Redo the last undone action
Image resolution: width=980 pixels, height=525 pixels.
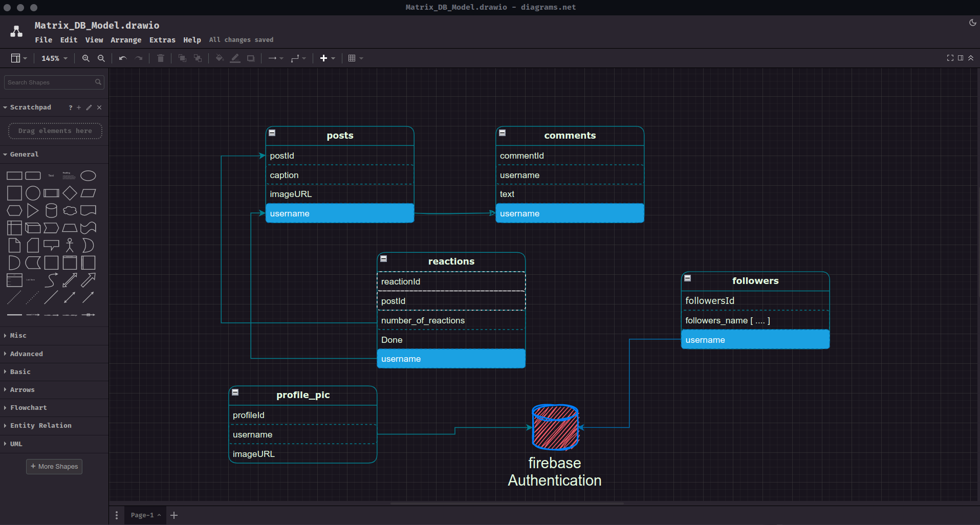139,58
